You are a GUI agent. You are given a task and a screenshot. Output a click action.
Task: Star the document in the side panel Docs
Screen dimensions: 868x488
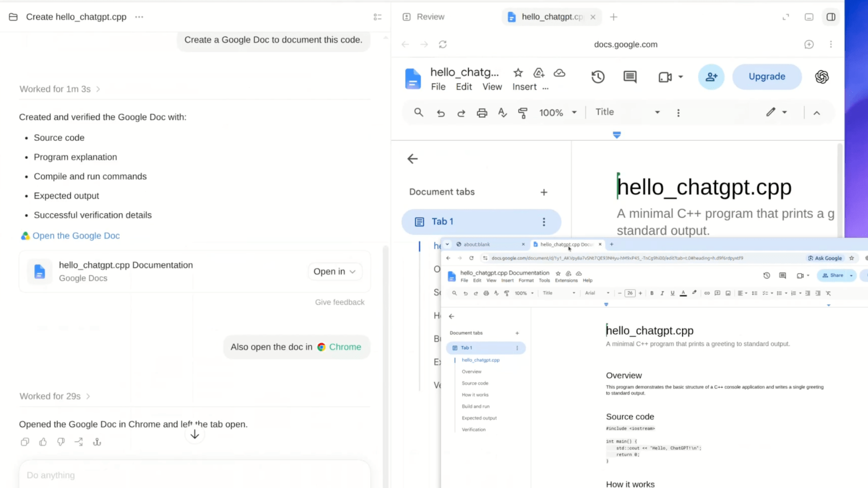(518, 73)
